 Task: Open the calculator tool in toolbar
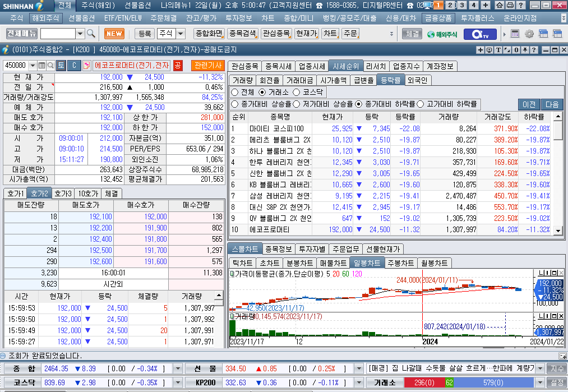tap(515, 34)
